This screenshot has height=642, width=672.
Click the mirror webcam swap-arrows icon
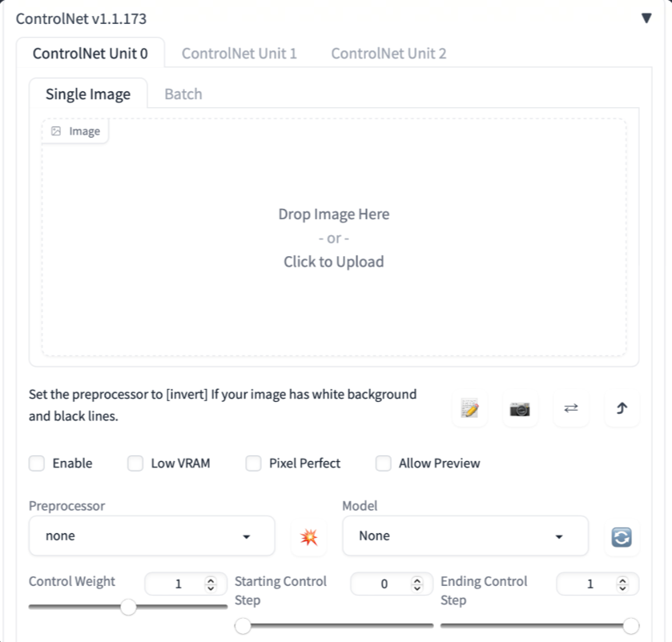click(x=571, y=408)
